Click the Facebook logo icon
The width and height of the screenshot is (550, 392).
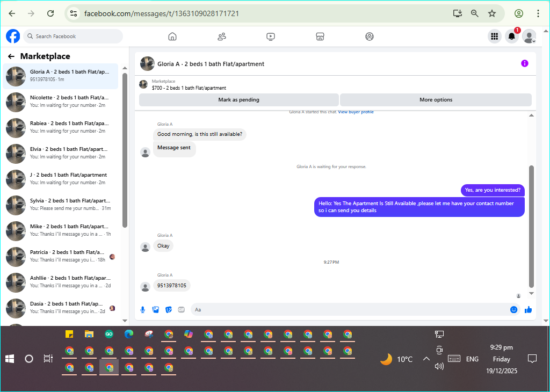point(13,36)
